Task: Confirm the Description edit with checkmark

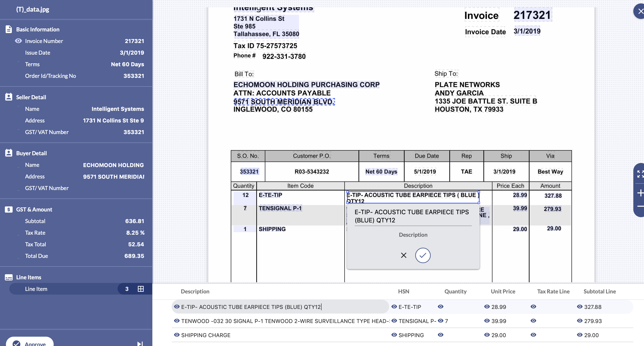Action: [x=423, y=255]
